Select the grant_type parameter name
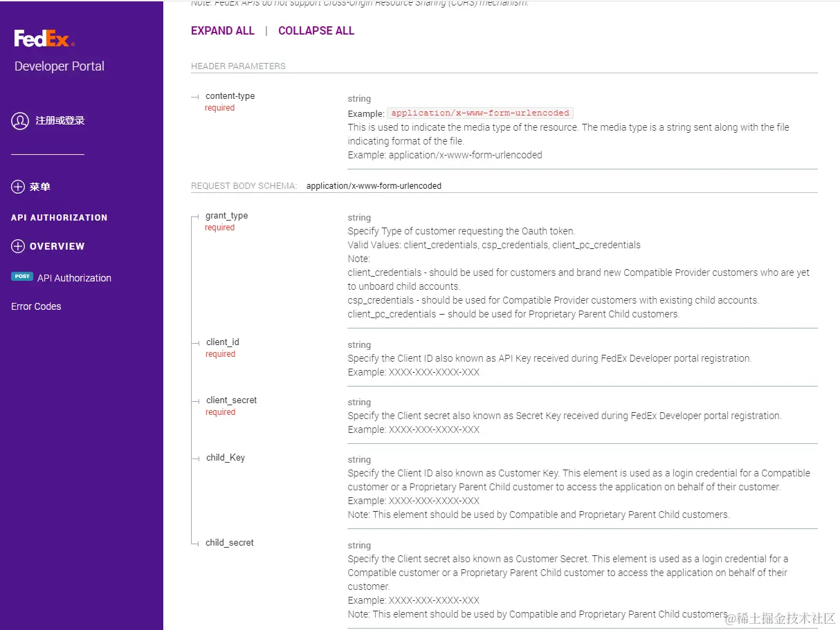 coord(227,216)
